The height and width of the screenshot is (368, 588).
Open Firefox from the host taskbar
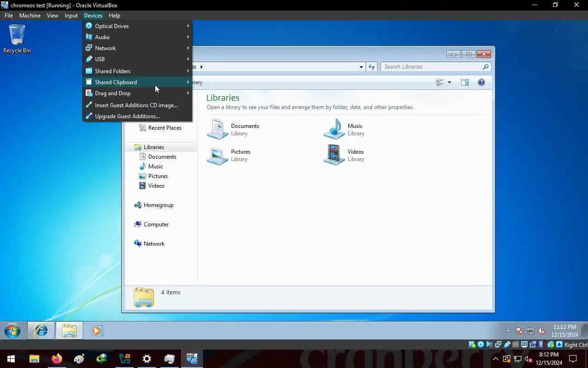coord(57,359)
